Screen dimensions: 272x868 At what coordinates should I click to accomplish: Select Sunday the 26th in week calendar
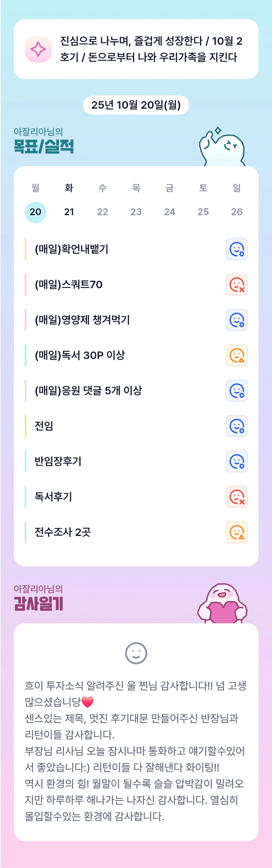[x=237, y=212]
